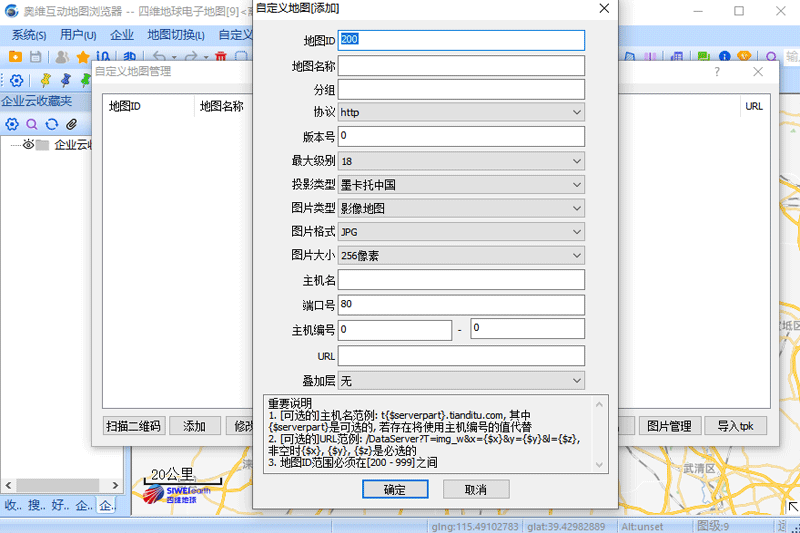
Task: Click scroll-down arrow of 重要说明 text box
Action: click(599, 465)
